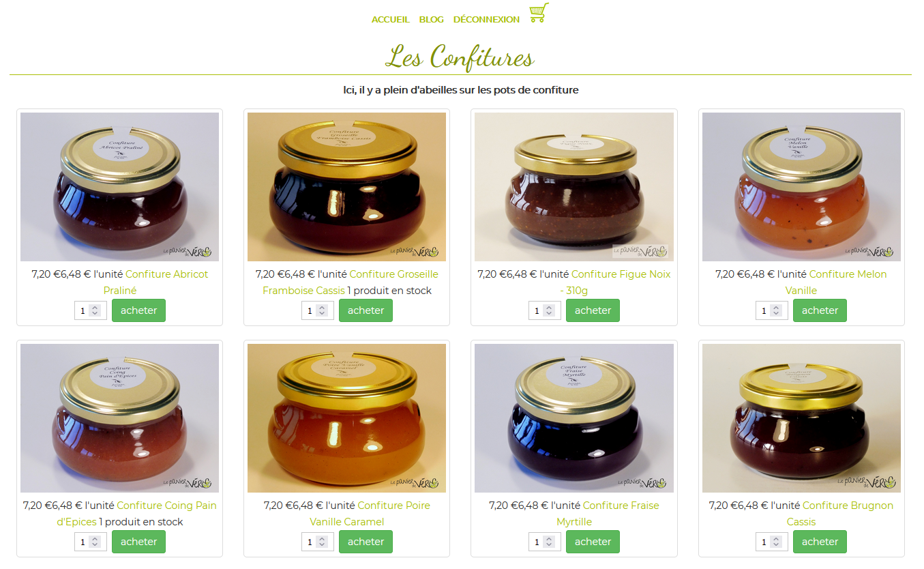Open the BLOG menu item
Image resolution: width=924 pixels, height=569 pixels.
pos(432,19)
